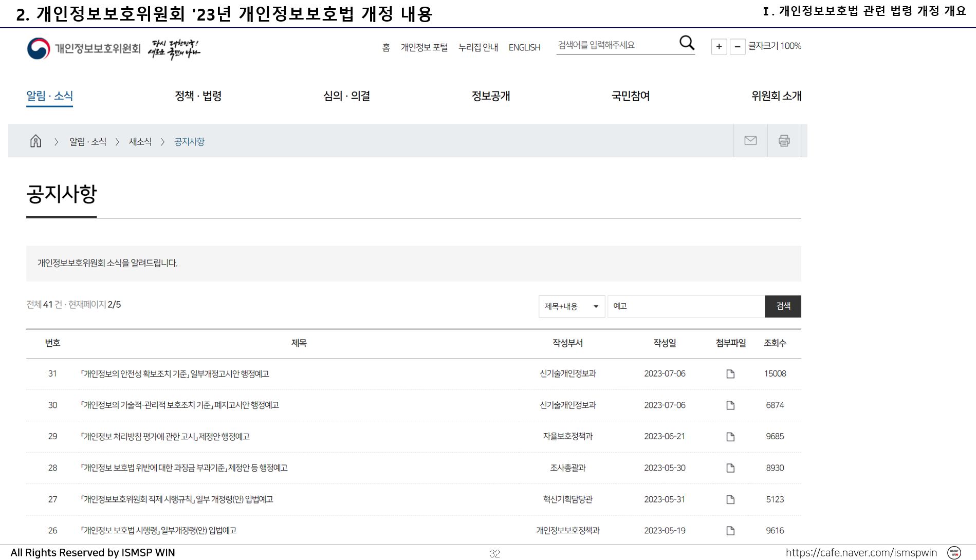Open the 위원회 소개 main menu
The width and height of the screenshot is (976, 560).
coord(776,96)
